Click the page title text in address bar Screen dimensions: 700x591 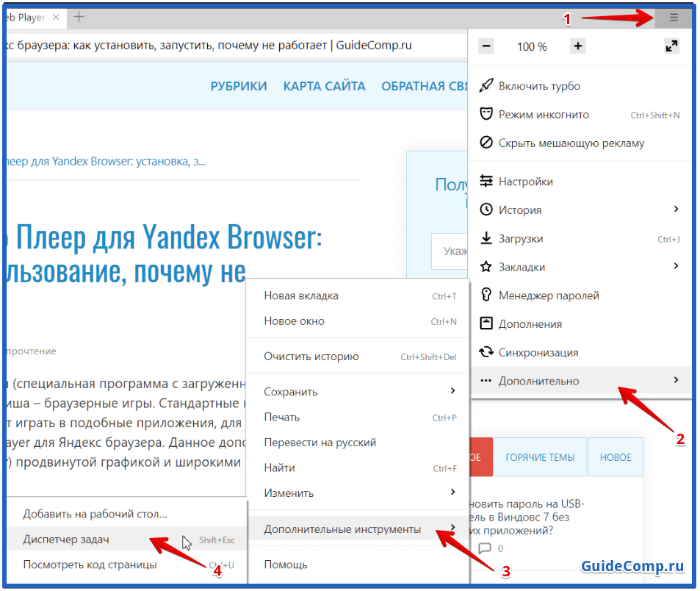pyautogui.click(x=209, y=45)
